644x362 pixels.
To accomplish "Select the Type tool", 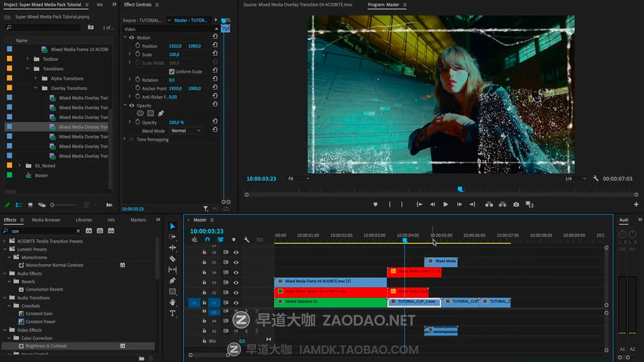I will tap(172, 313).
